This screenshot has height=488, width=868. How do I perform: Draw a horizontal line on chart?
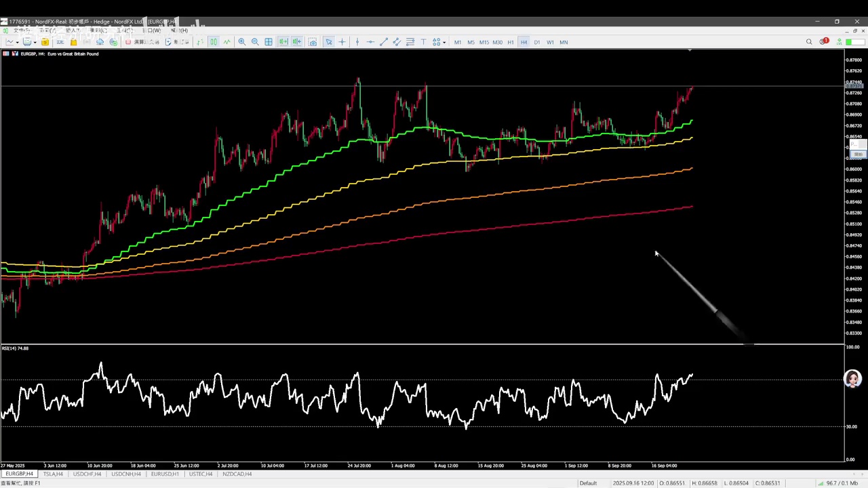coord(370,42)
